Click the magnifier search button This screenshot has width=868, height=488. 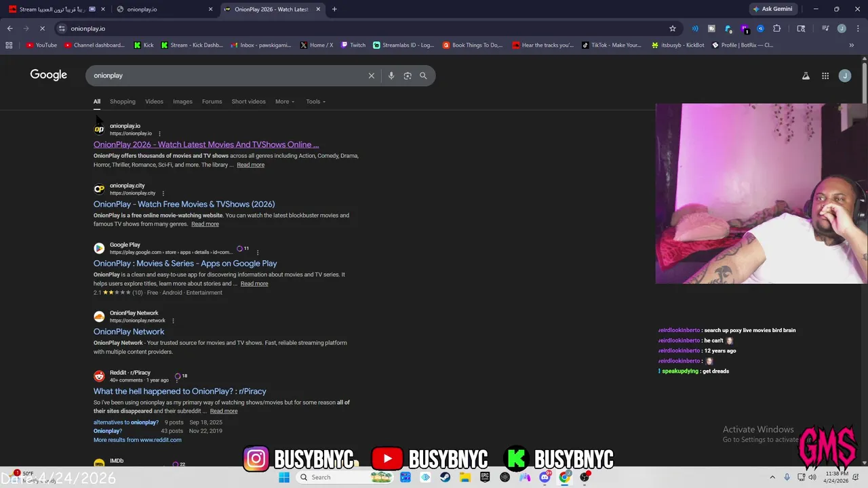[423, 75]
